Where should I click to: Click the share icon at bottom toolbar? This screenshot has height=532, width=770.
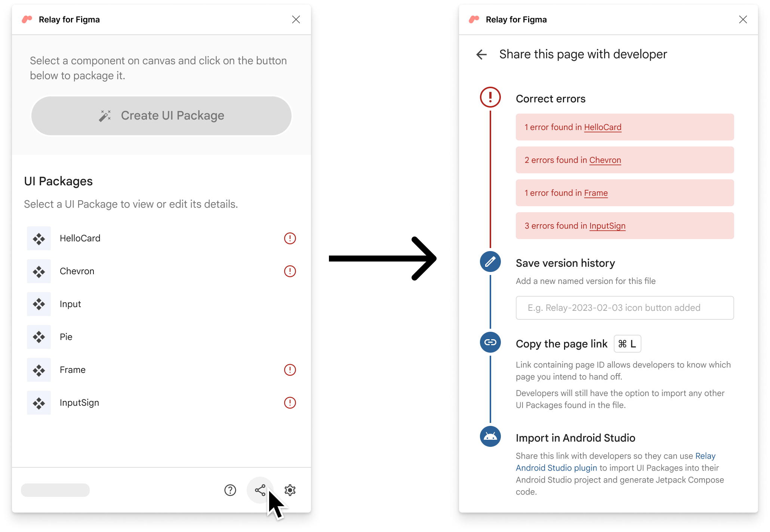coord(261,490)
